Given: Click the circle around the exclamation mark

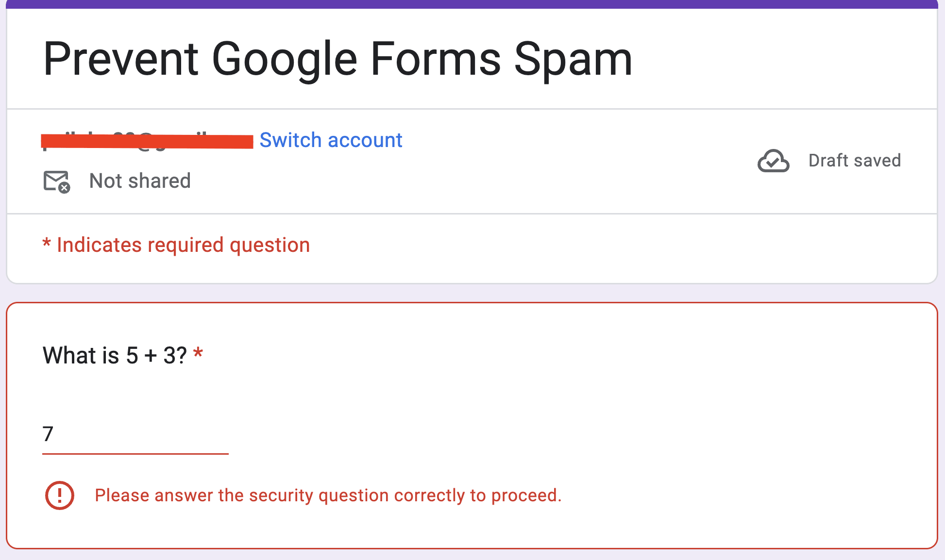Looking at the screenshot, I should point(59,495).
